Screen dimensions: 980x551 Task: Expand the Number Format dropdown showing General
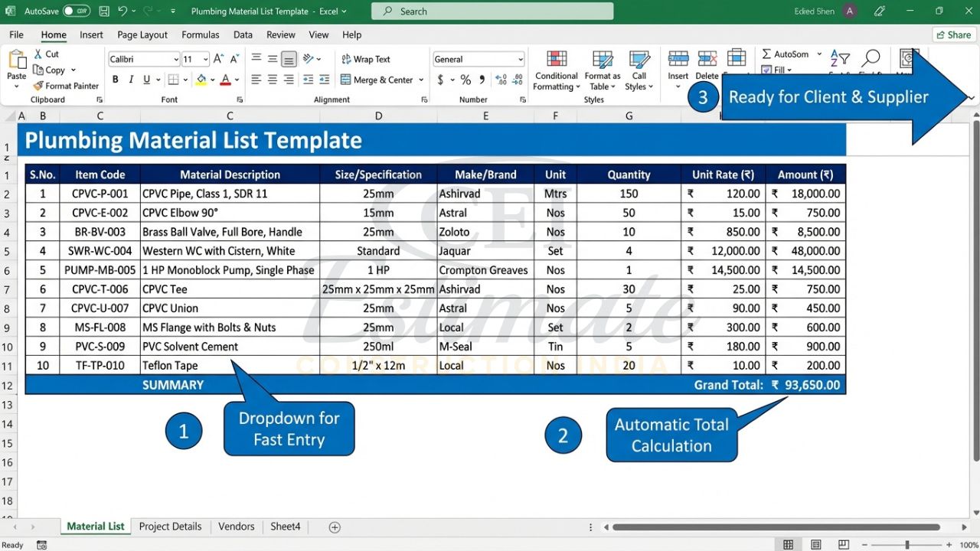click(x=522, y=59)
